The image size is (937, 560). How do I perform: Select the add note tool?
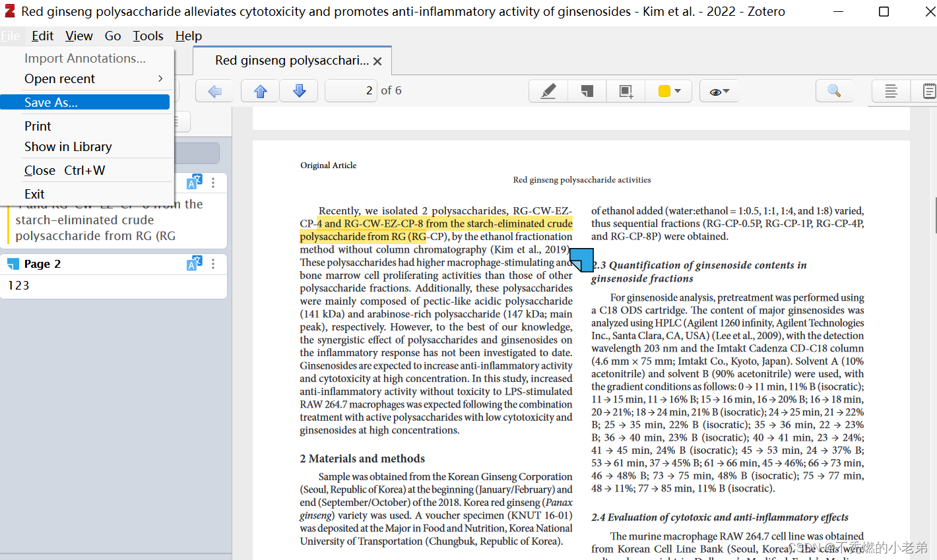point(587,91)
